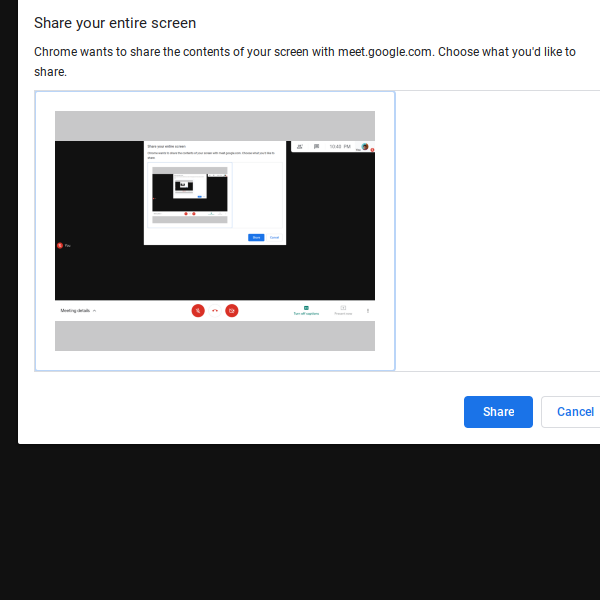Expand Meeting details in the preview

[78, 311]
